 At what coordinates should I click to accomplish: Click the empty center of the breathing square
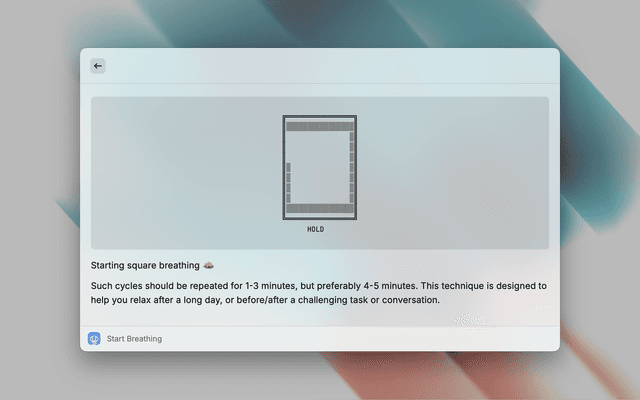319,167
